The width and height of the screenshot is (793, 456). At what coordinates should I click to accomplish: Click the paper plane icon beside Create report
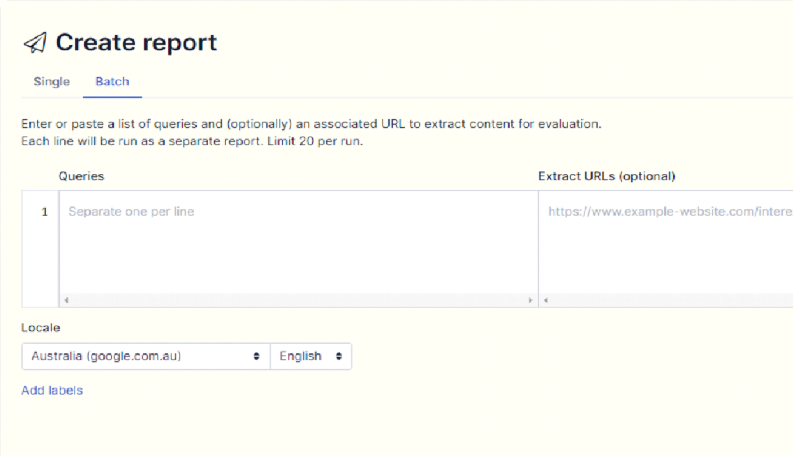[x=35, y=43]
